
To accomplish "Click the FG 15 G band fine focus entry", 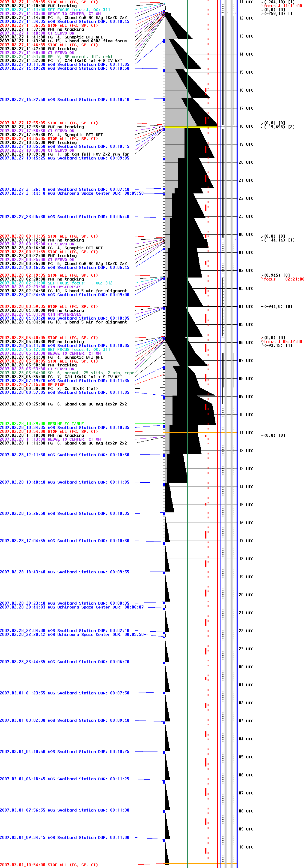I will click(x=63, y=41).
